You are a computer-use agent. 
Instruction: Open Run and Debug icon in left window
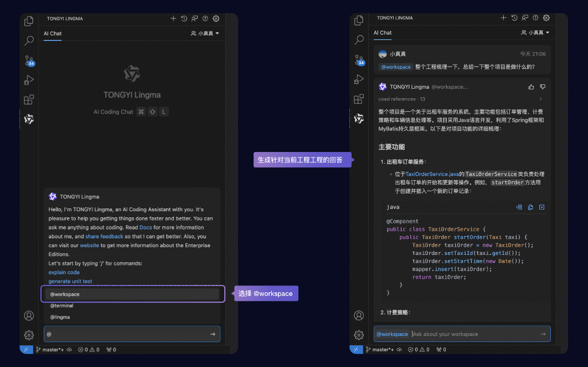click(x=29, y=80)
